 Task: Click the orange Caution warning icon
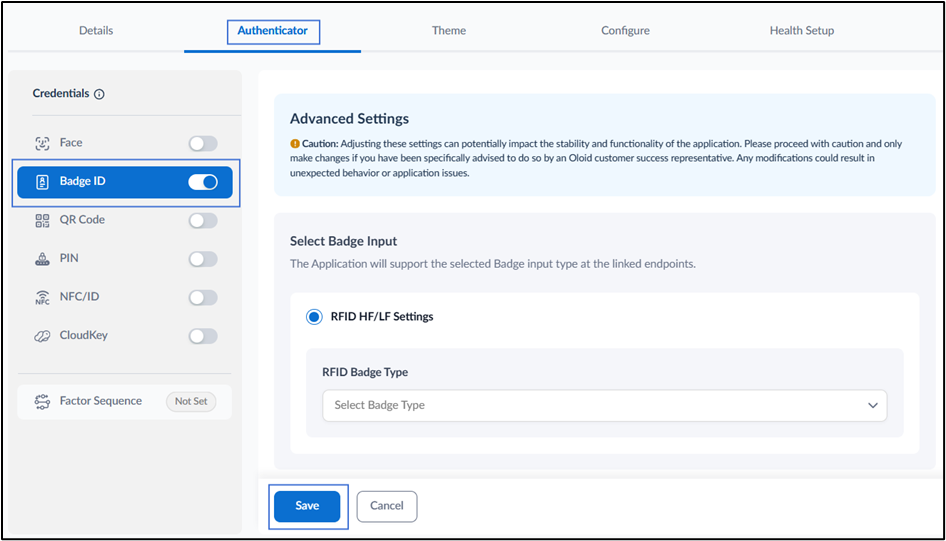pyautogui.click(x=295, y=144)
